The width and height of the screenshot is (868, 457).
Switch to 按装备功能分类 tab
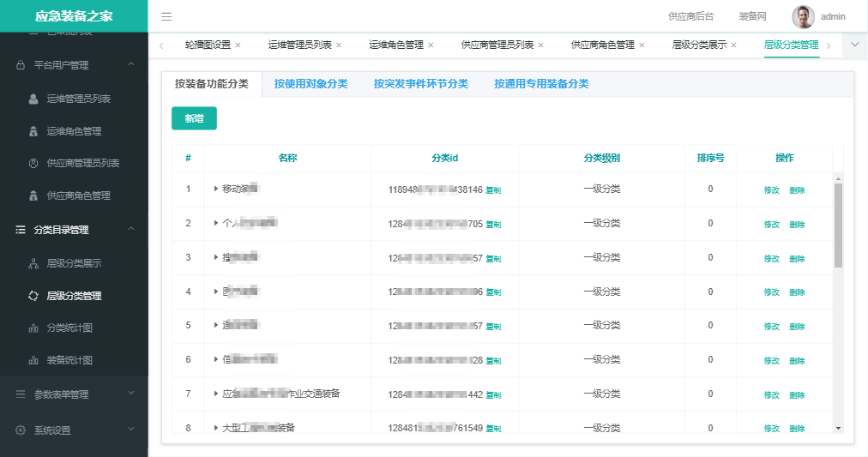pos(212,84)
